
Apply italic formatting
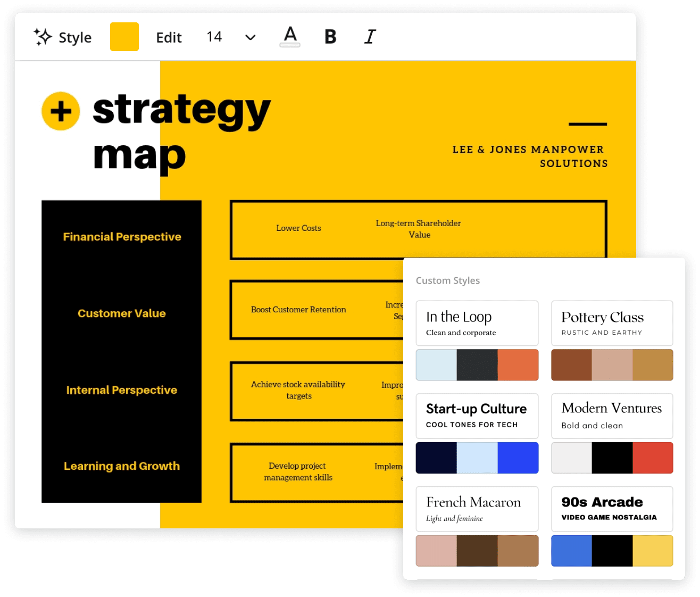[369, 37]
